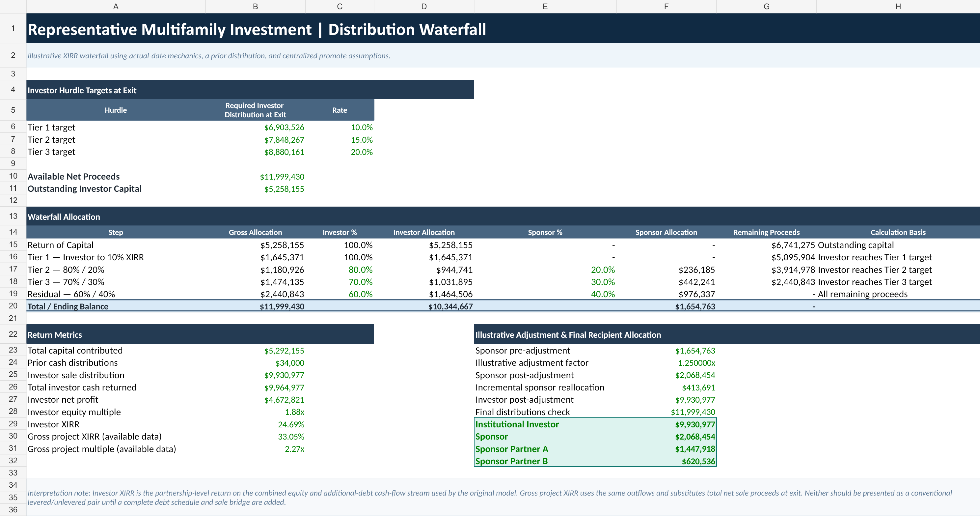Select the Return Metrics section header
Viewport: 980px width, 516px height.
(200, 334)
